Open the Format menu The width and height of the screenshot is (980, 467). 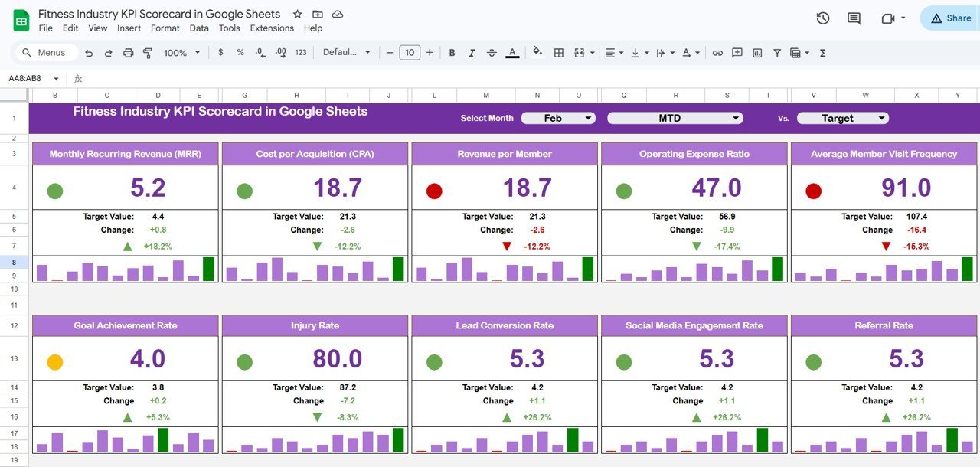tap(164, 28)
